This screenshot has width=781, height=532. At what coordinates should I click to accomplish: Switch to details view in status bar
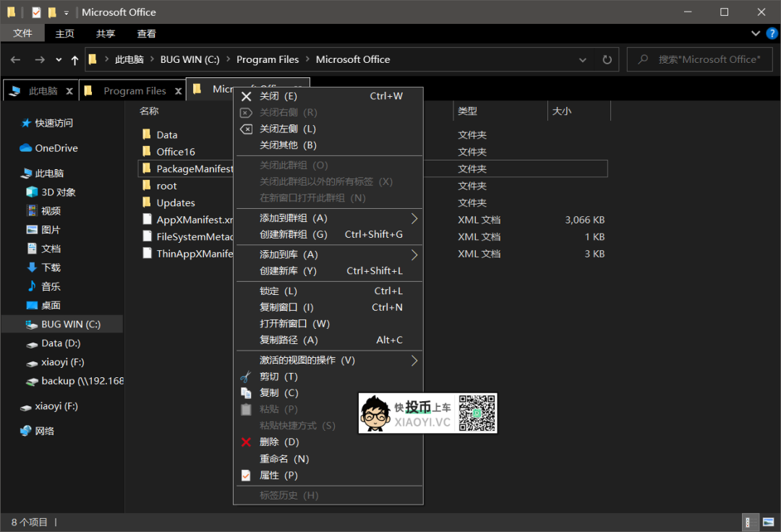click(751, 522)
